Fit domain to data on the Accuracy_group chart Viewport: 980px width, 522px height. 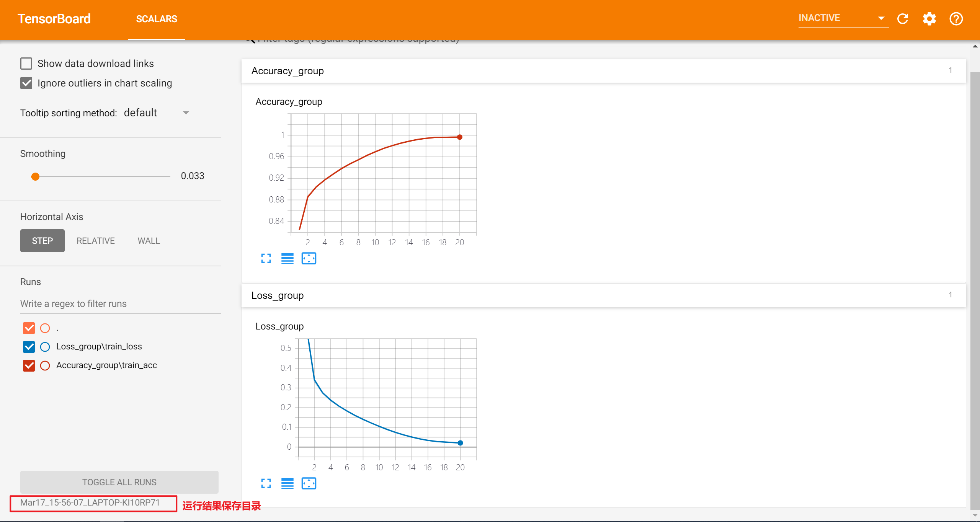pos(309,259)
